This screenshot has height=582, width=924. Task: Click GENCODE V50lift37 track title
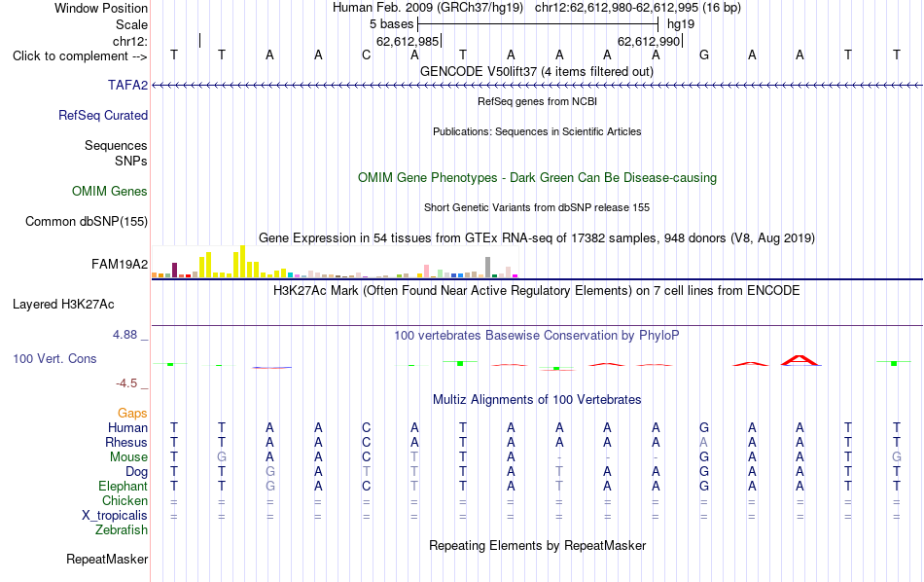537,72
